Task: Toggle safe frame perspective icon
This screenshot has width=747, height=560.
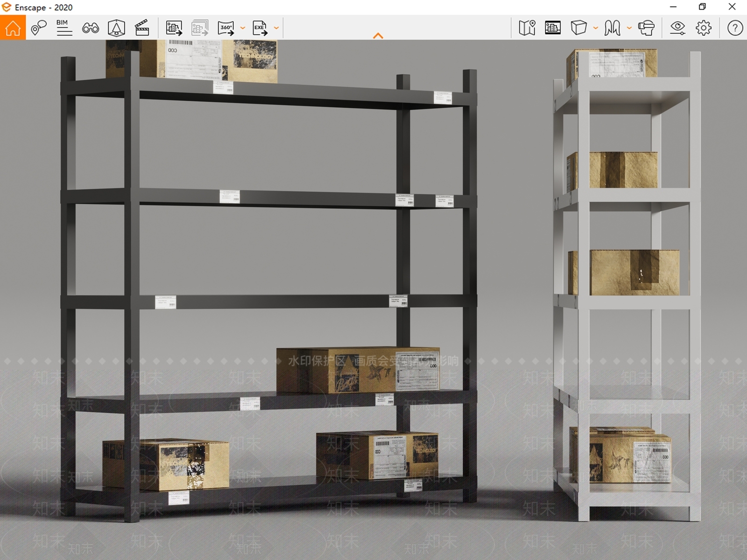Action: point(116,28)
